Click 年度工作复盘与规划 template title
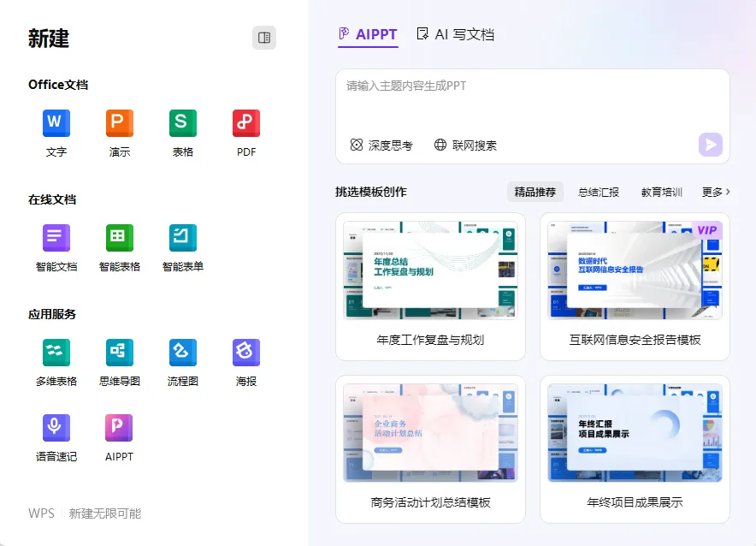The image size is (756, 546). 430,340
